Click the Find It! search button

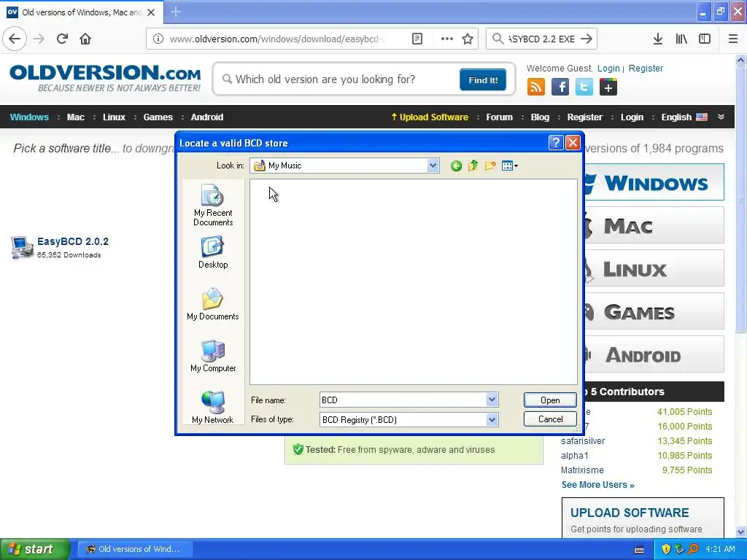point(483,79)
